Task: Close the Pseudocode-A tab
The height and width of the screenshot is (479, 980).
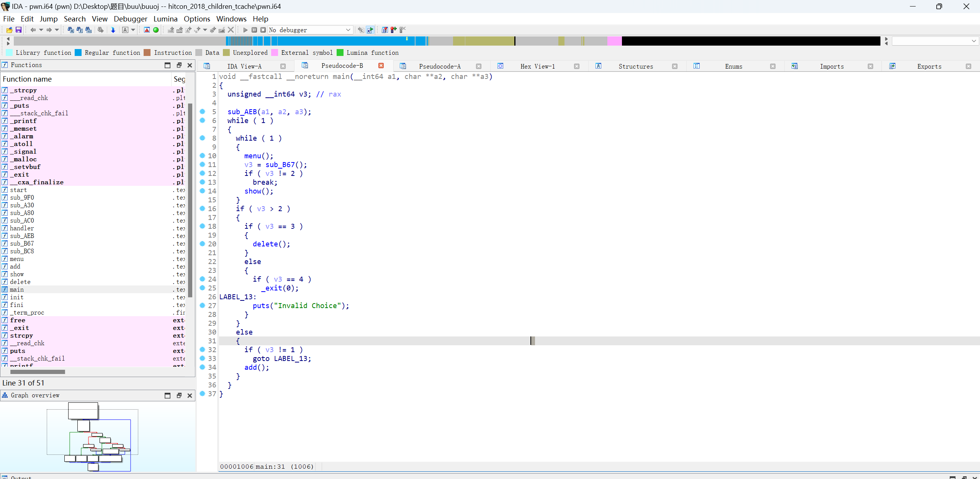Action: [479, 66]
